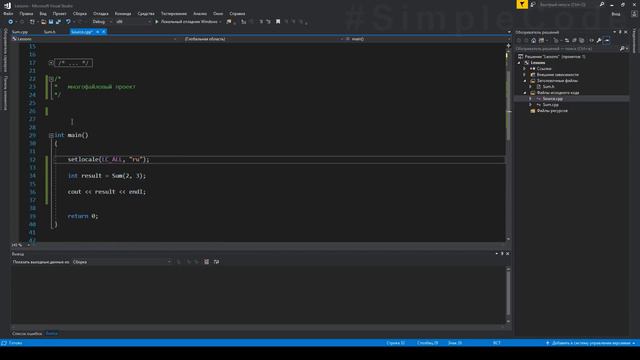Click the properties wrench icon in Solution Explorer

pyautogui.click(x=599, y=40)
